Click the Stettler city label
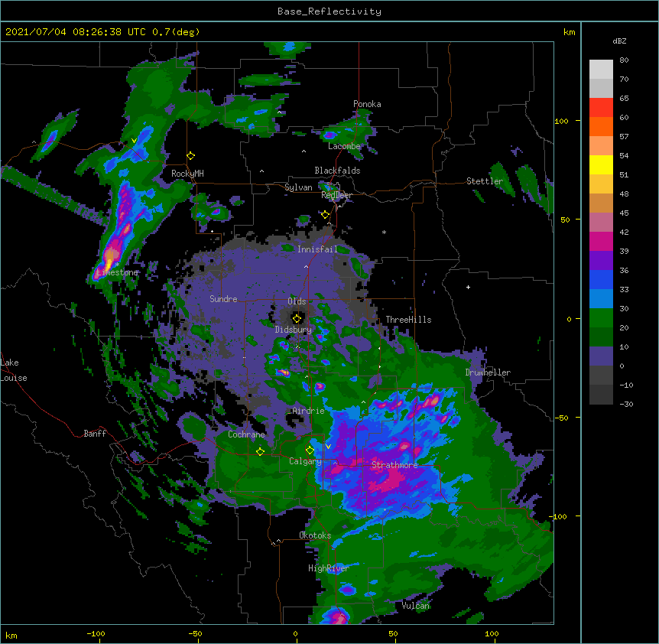The image size is (659, 644). 485,181
